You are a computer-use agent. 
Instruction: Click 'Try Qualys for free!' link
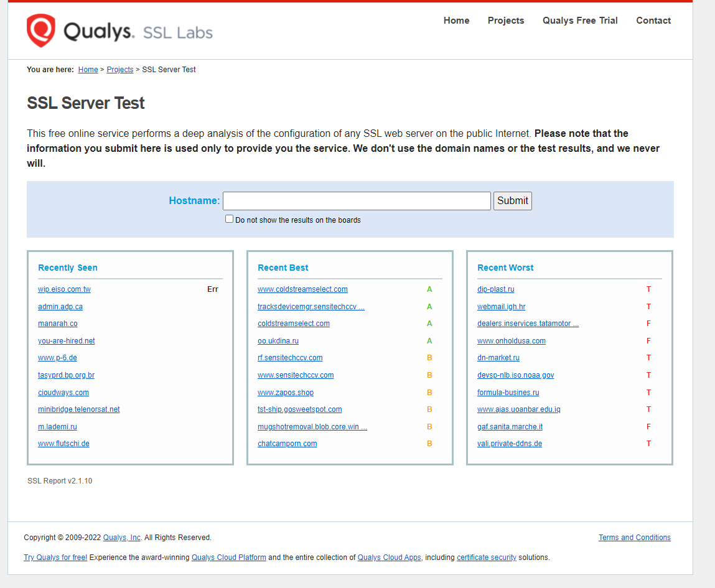click(x=55, y=557)
